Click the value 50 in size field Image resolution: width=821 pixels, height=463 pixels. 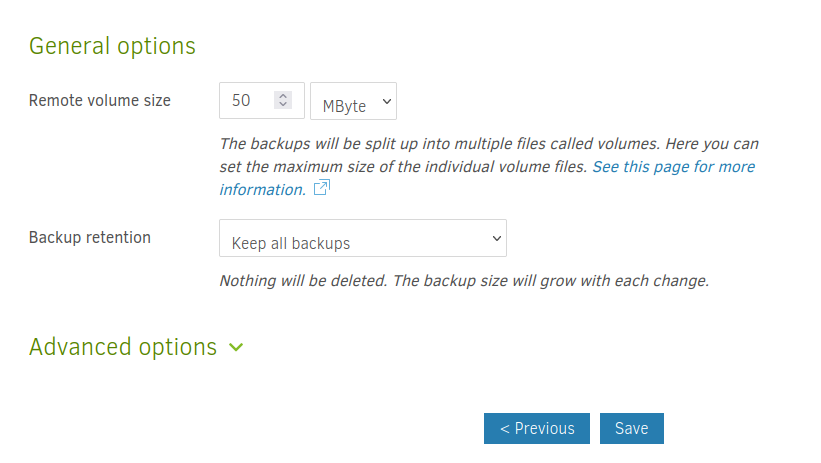pos(241,101)
